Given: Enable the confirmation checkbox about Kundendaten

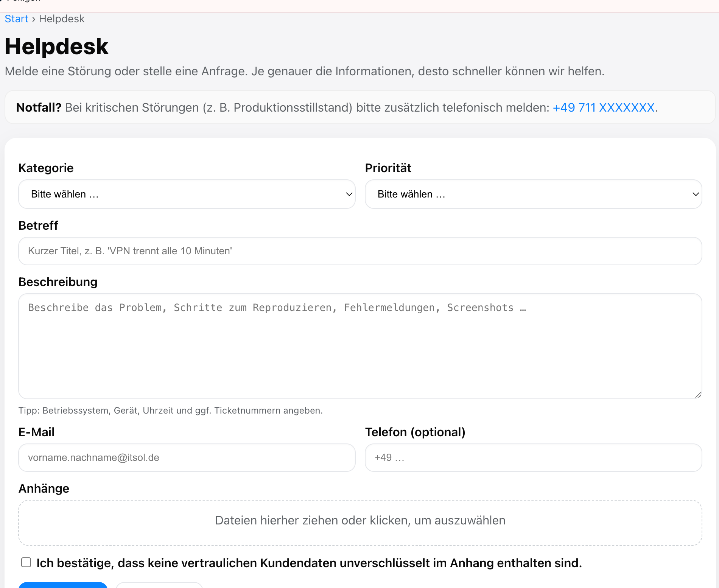Looking at the screenshot, I should click(26, 563).
